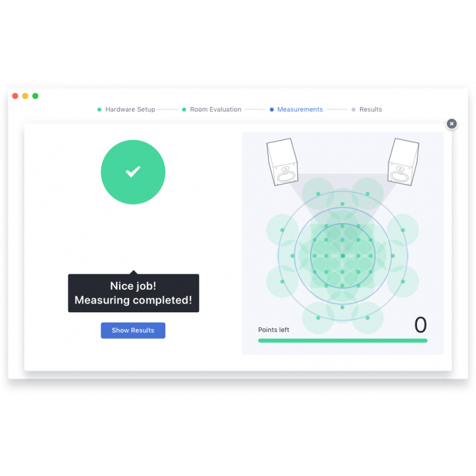The height and width of the screenshot is (476, 476).
Task: Click the red window close button
Action: 15,96
